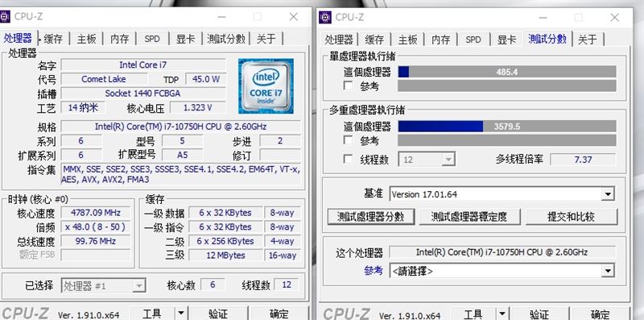Screen dimensions: 644x320
Task: Click the 插槽 field Socket 1440 FCBGA
Action: tap(143, 94)
